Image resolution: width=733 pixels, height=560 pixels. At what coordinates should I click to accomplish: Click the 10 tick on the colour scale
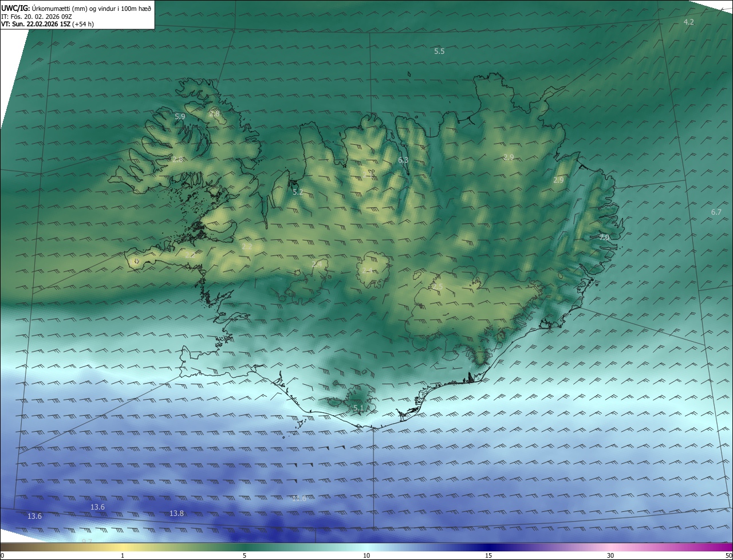[366, 556]
